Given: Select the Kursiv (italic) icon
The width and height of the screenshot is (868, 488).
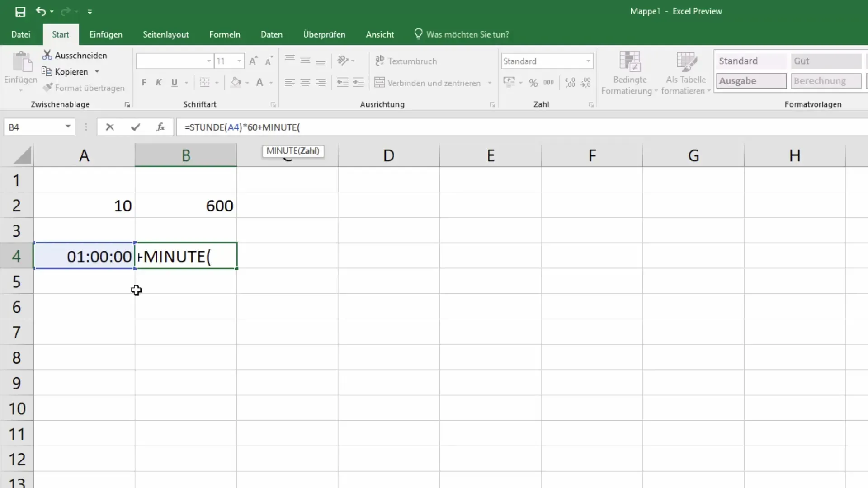Looking at the screenshot, I should pyautogui.click(x=159, y=82).
